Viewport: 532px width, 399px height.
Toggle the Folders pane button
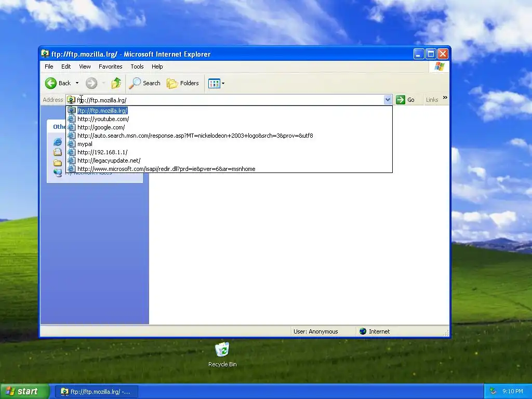(x=182, y=83)
